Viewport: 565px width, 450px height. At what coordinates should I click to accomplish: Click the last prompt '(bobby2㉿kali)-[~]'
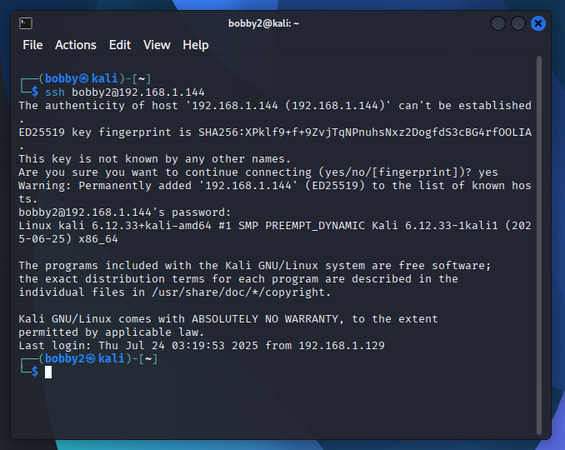[x=98, y=358]
